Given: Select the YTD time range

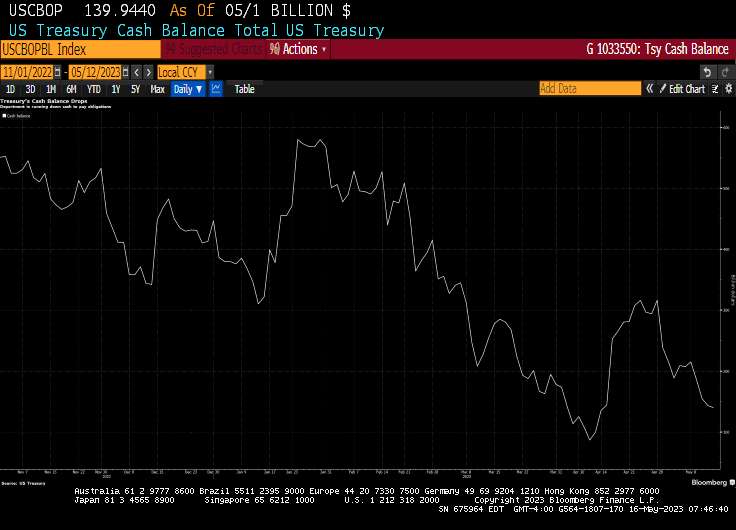Looking at the screenshot, I should [93, 89].
